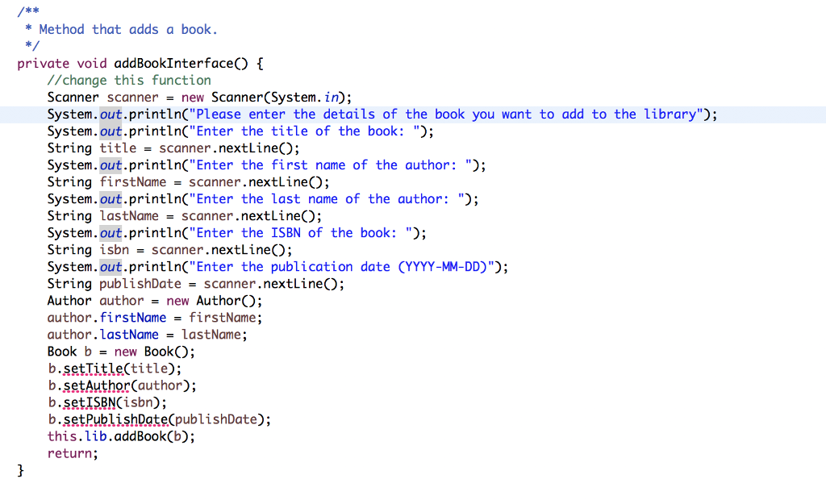Select the firstName field on author object

(x=133, y=318)
